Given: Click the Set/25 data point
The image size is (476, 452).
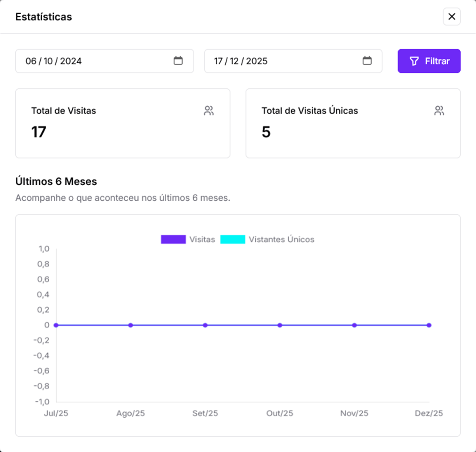Looking at the screenshot, I should (x=205, y=325).
